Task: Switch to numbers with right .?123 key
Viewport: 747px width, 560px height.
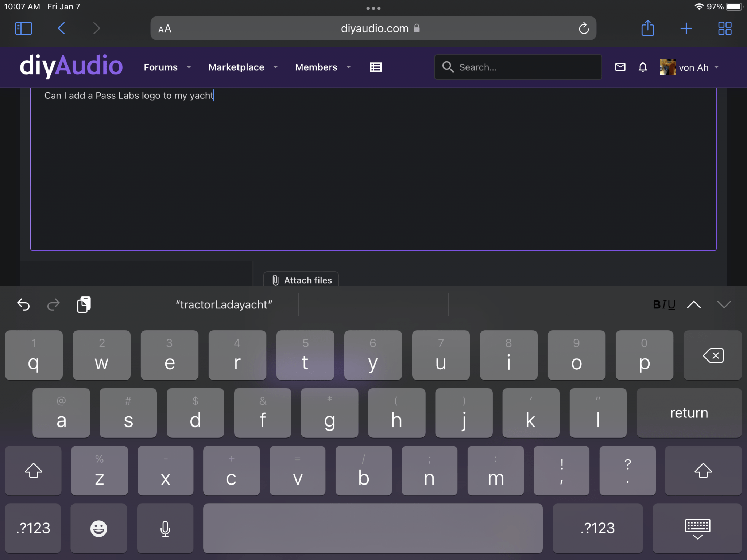Action: click(597, 528)
